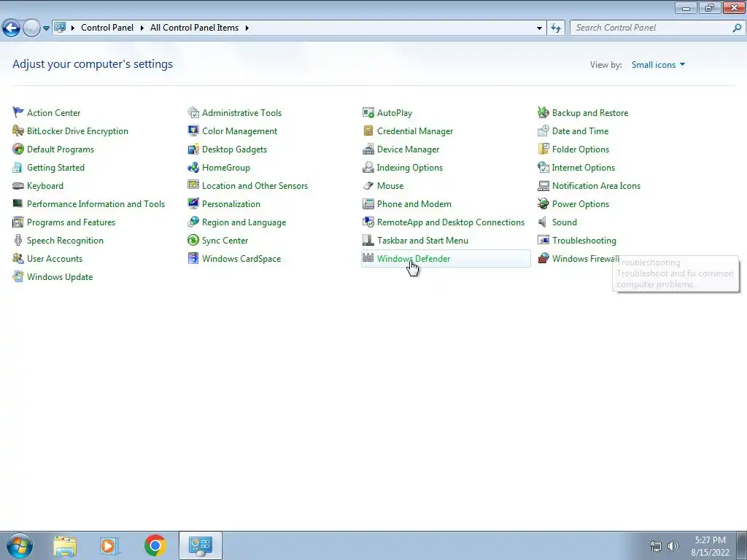The width and height of the screenshot is (747, 560).
Task: Click the volume icon in system tray
Action: coord(673,546)
